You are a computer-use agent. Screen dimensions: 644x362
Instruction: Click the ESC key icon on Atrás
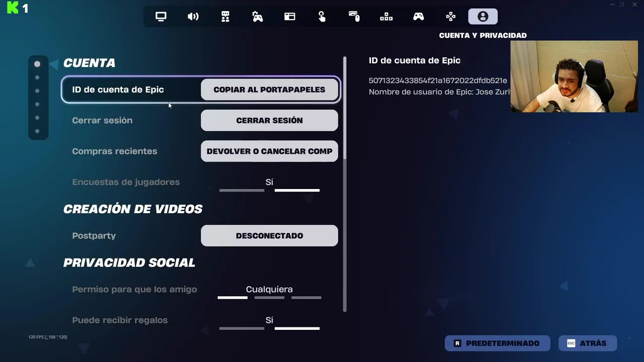click(571, 343)
